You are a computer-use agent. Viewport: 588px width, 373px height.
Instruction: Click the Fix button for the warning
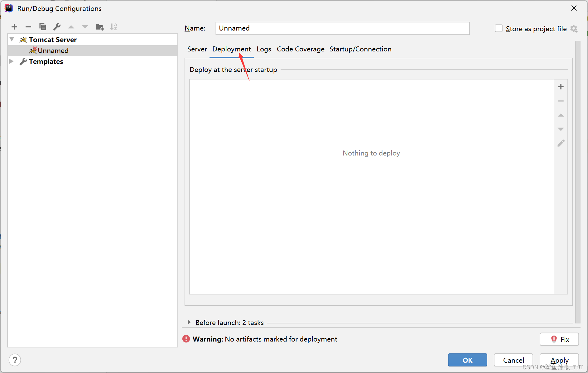coord(559,339)
